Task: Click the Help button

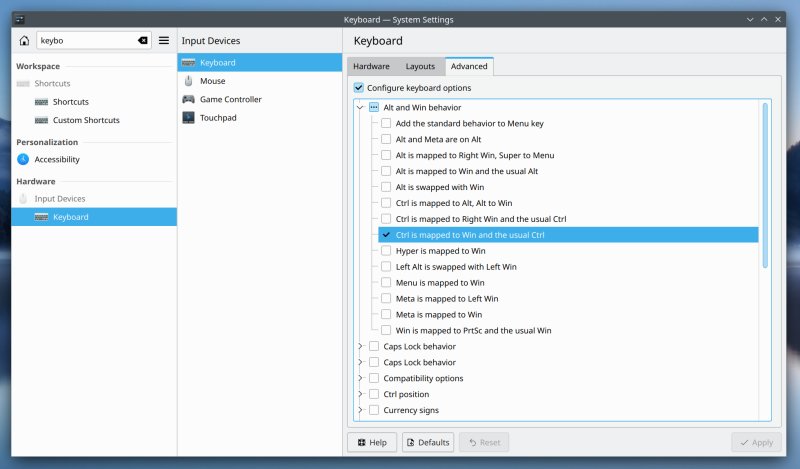Action: pos(371,442)
